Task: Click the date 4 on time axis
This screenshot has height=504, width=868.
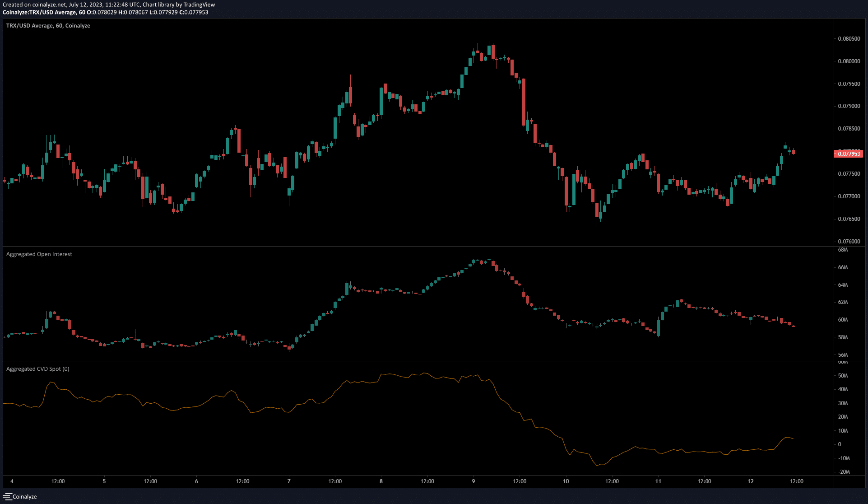Action: coord(12,481)
